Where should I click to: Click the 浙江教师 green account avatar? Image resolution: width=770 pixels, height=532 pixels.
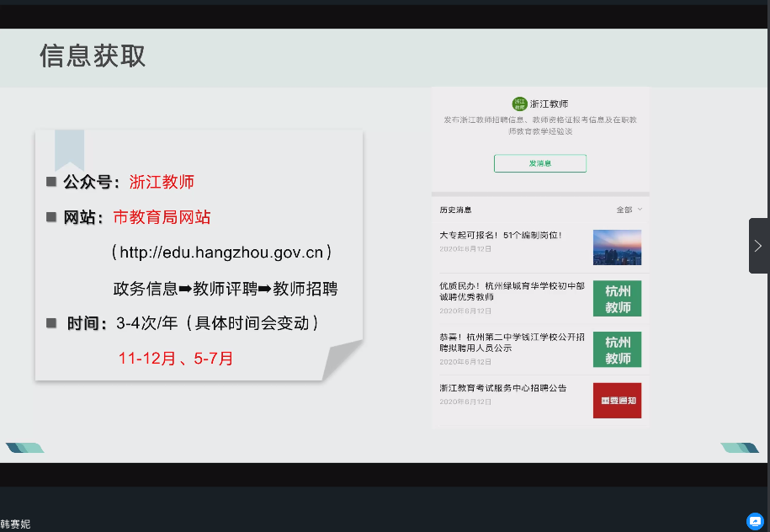click(x=519, y=104)
